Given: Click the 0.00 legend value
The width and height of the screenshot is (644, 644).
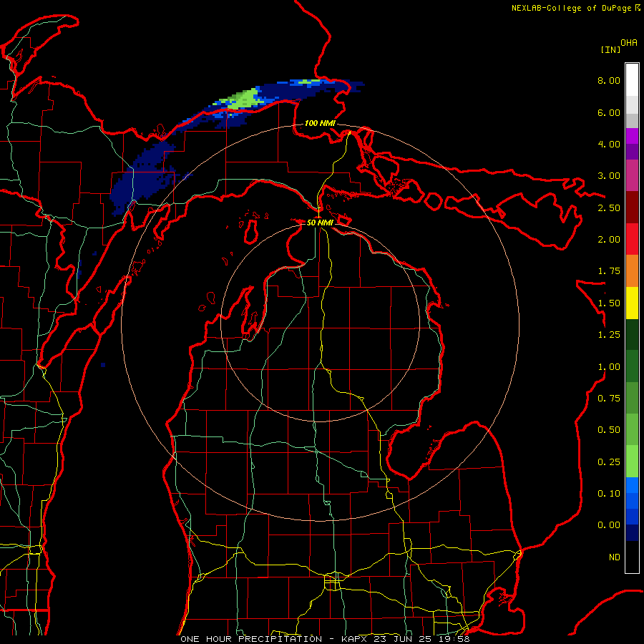Looking at the screenshot, I should 609,525.
